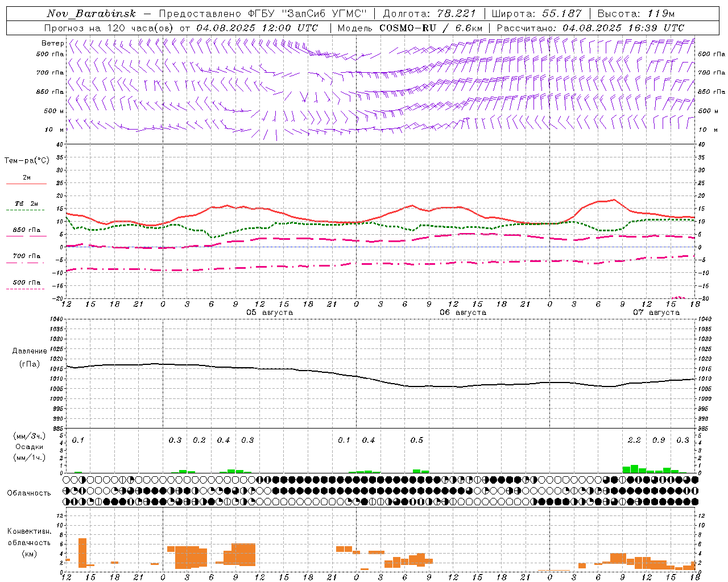The width and height of the screenshot is (728, 582).
Task: Click the '(мм/3ч.)' precipitation unit label
Action: click(x=30, y=436)
